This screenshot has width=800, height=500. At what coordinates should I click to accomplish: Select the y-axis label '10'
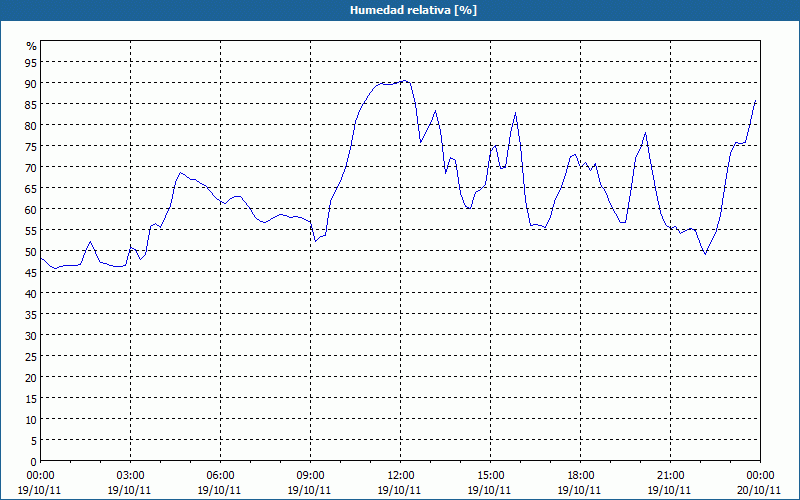pyautogui.click(x=32, y=420)
